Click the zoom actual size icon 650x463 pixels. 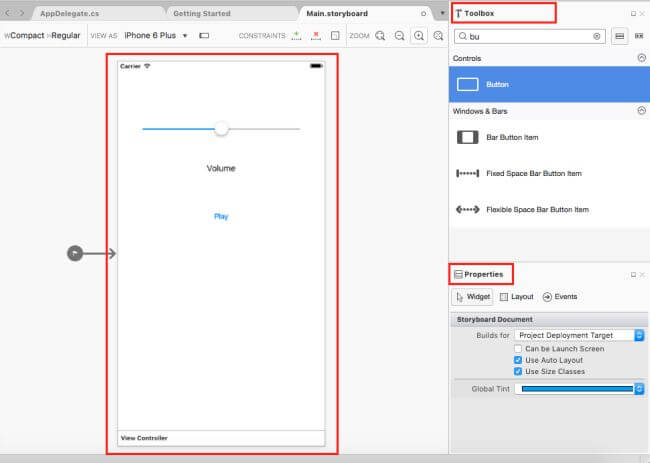pyautogui.click(x=438, y=36)
